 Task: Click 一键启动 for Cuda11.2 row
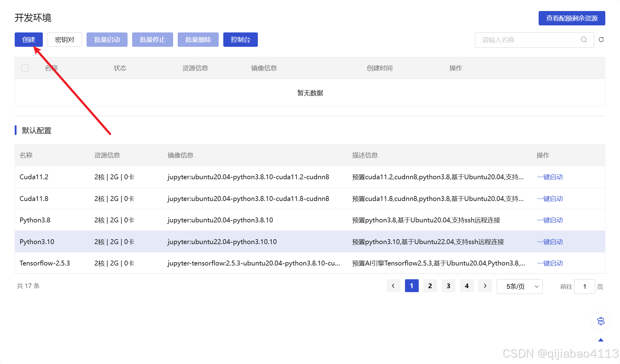[x=550, y=177]
